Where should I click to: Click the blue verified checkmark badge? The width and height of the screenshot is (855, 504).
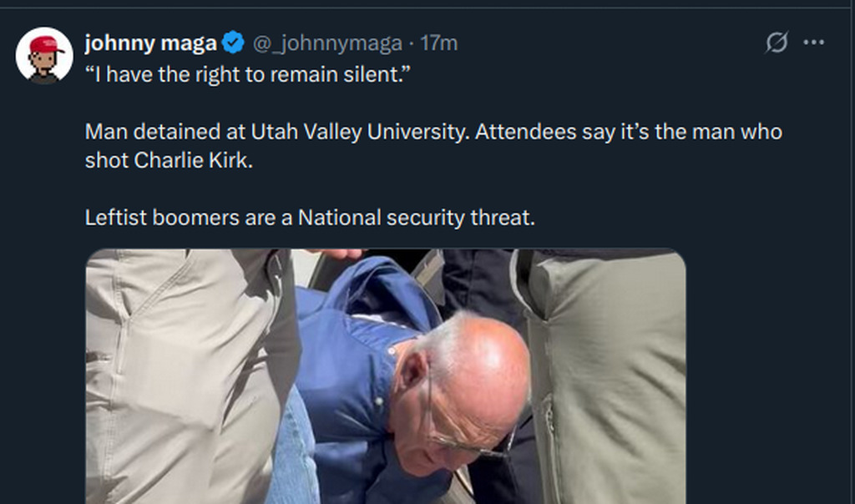[234, 43]
